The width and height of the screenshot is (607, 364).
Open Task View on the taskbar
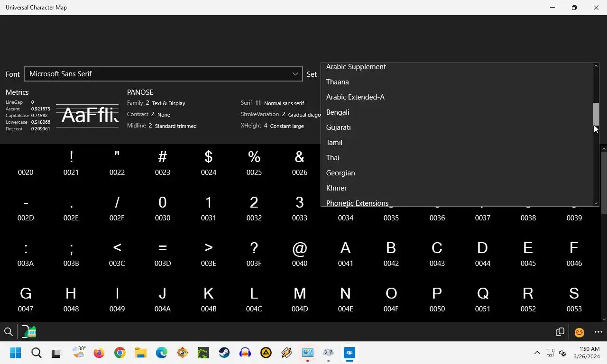click(x=56, y=353)
